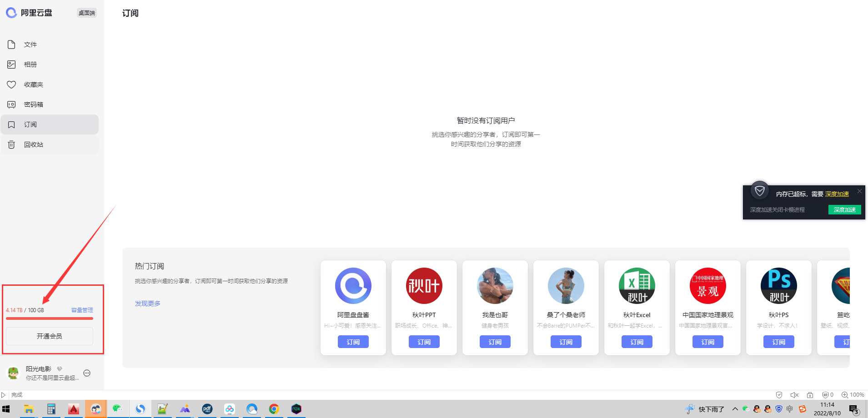The width and height of the screenshot is (868, 418).
Task: Open the 相册 (Album) sidebar icon
Action: (12, 65)
